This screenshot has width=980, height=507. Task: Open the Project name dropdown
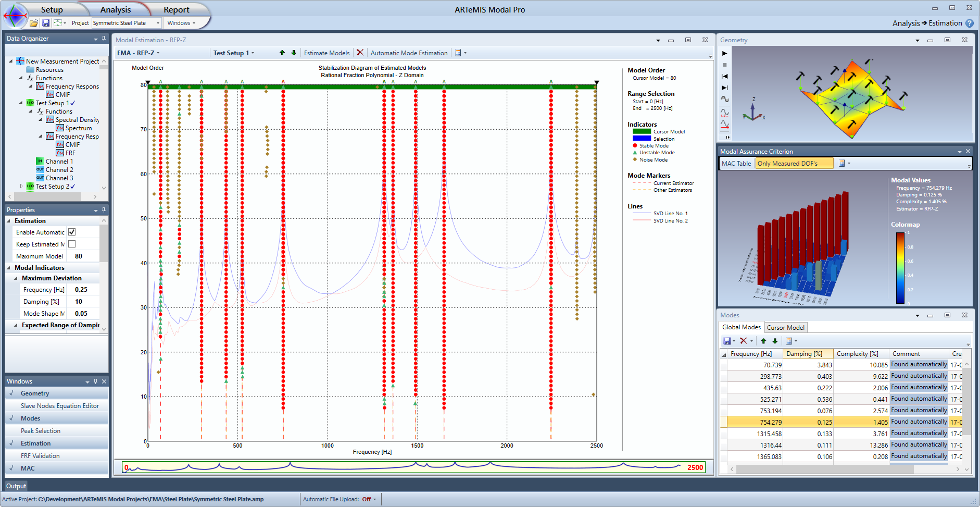(x=158, y=23)
